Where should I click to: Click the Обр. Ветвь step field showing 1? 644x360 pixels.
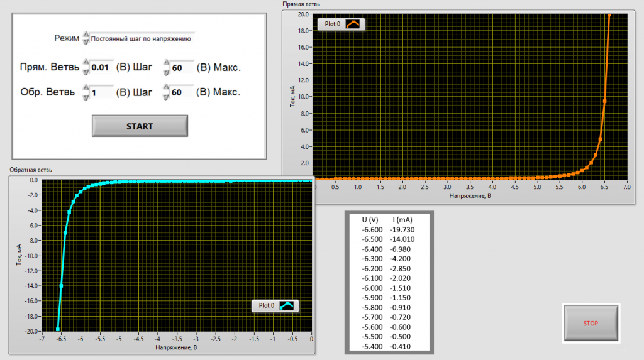click(101, 92)
